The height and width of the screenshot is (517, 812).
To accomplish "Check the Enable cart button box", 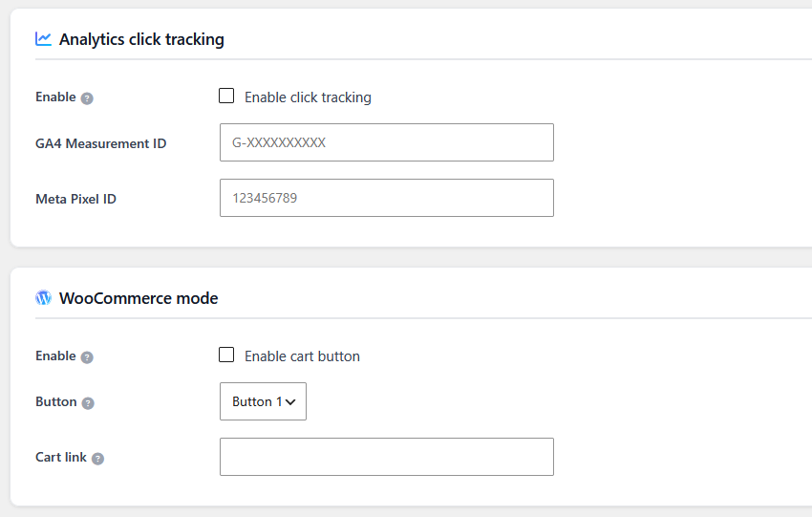I will pyautogui.click(x=226, y=355).
